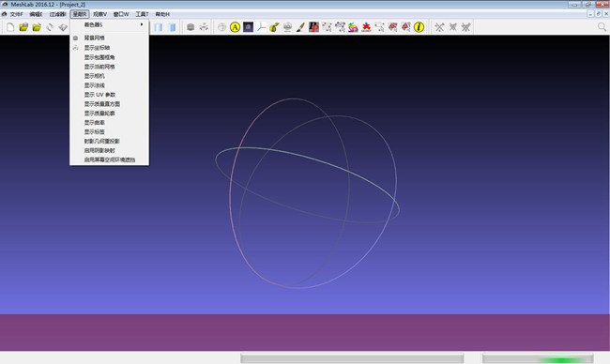Click the yellow info 'i' icon
This screenshot has height=364, width=610.
click(419, 27)
